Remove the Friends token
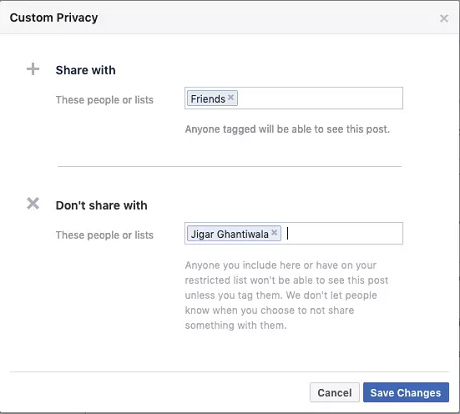The height and width of the screenshot is (414, 460). (231, 98)
